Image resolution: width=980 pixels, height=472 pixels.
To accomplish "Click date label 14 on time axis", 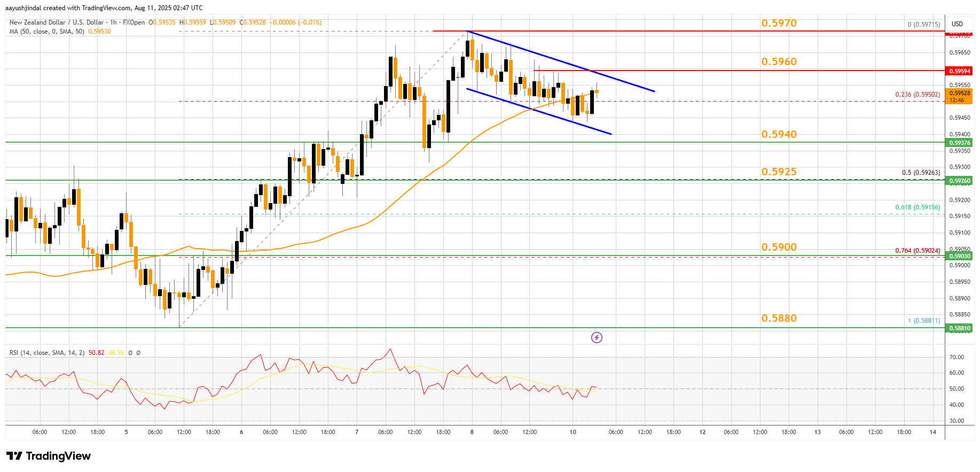I will pyautogui.click(x=933, y=432).
